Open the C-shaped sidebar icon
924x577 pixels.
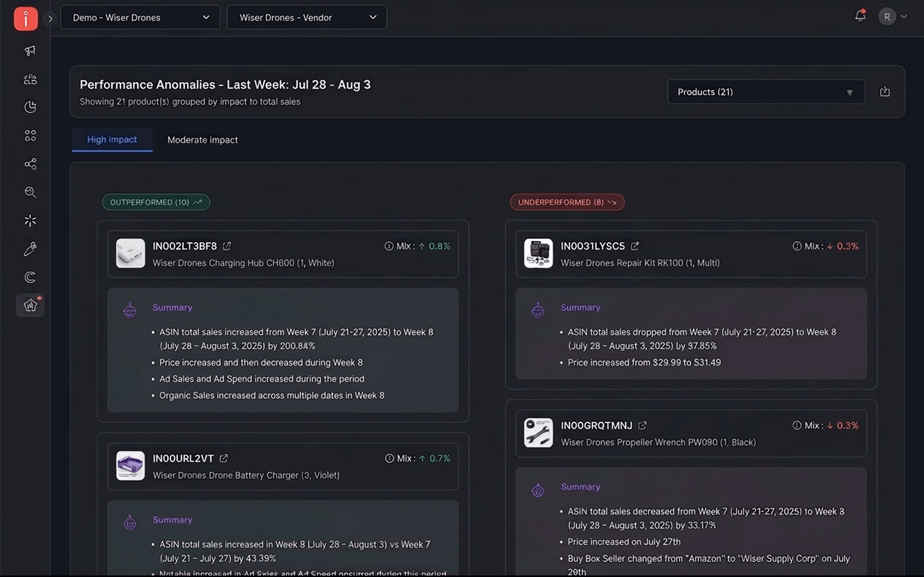[x=30, y=277]
